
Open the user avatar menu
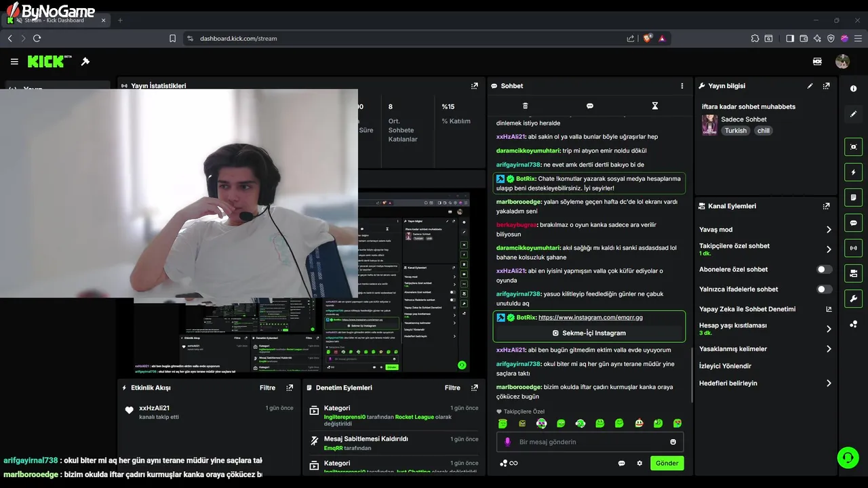point(842,62)
